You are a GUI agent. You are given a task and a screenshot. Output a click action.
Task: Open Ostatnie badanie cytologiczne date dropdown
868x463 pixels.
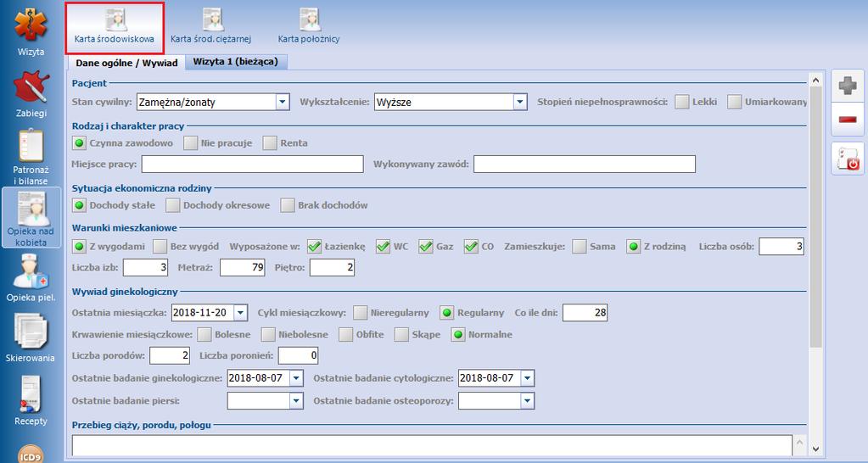click(528, 378)
